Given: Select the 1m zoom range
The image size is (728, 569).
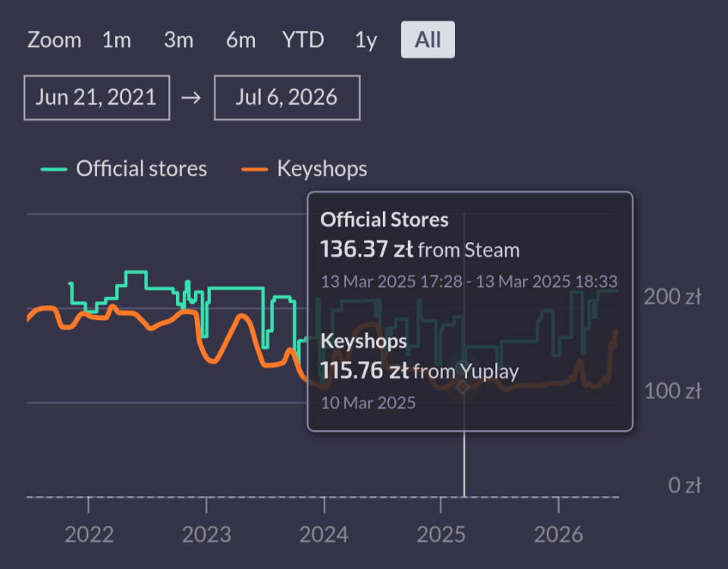Looking at the screenshot, I should click(117, 40).
